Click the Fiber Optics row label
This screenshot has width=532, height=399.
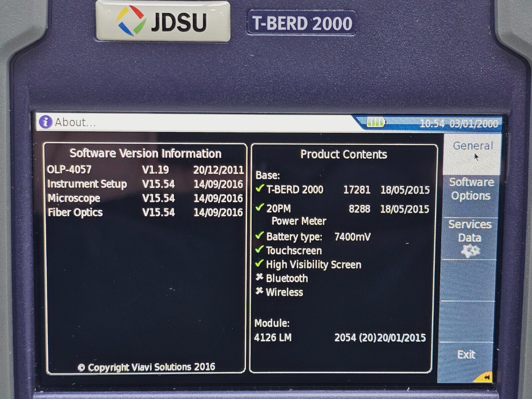coord(75,212)
